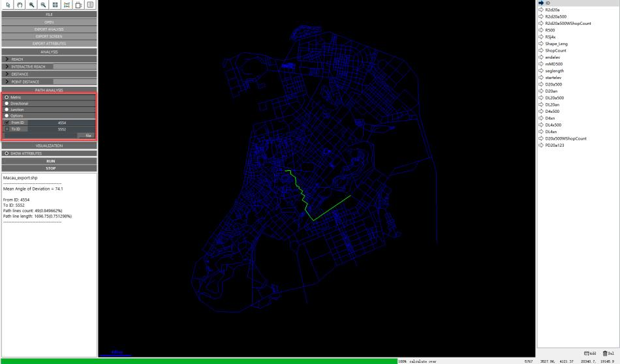Select the R2d20a500 attribute

pyautogui.click(x=555, y=16)
